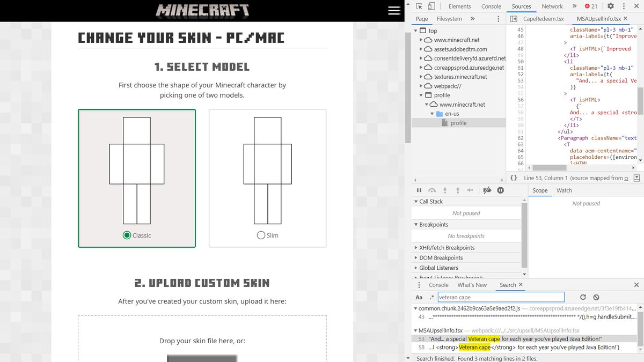644x362 pixels.
Task: Toggle the device toolbar icon
Action: pos(432,6)
